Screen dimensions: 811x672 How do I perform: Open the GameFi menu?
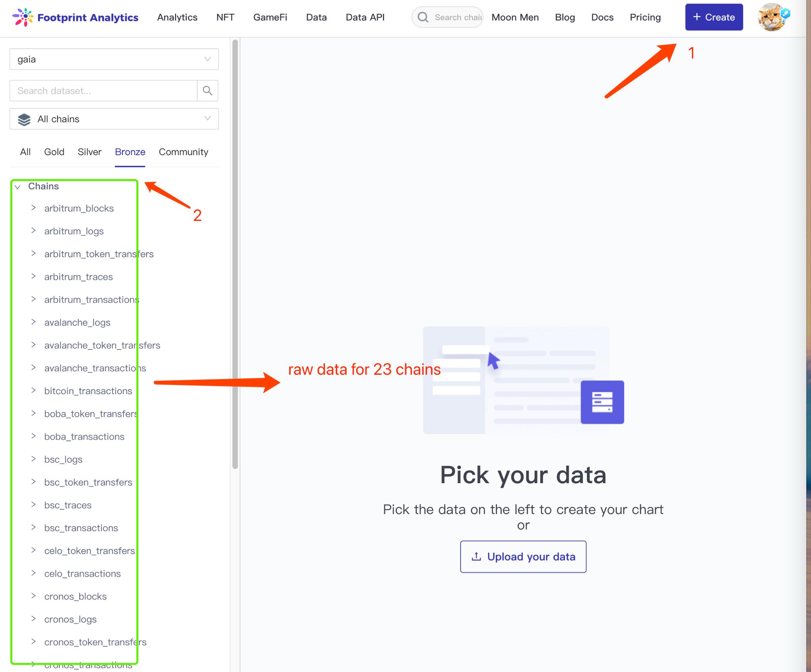270,17
